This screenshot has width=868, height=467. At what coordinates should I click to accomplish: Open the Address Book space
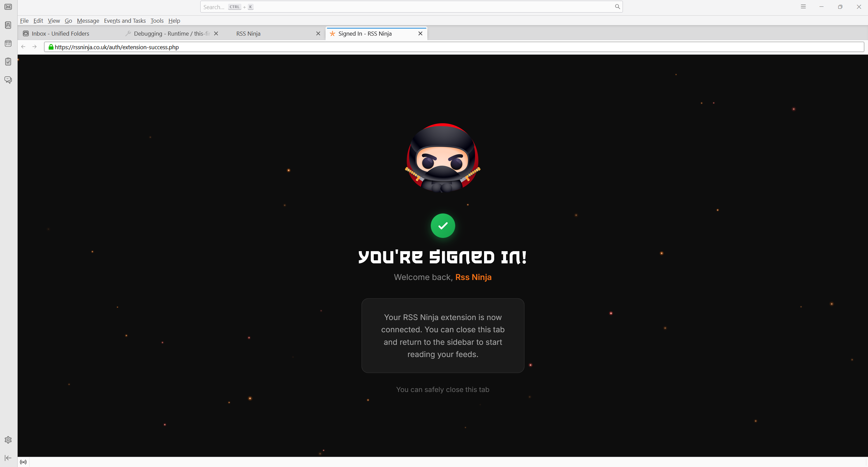[x=8, y=25]
